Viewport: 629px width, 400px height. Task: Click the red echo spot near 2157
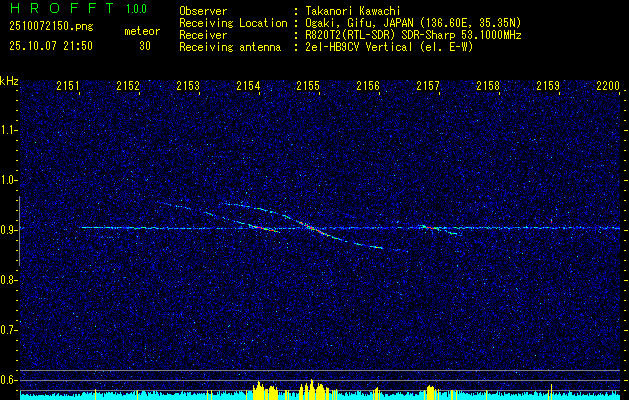(430, 228)
